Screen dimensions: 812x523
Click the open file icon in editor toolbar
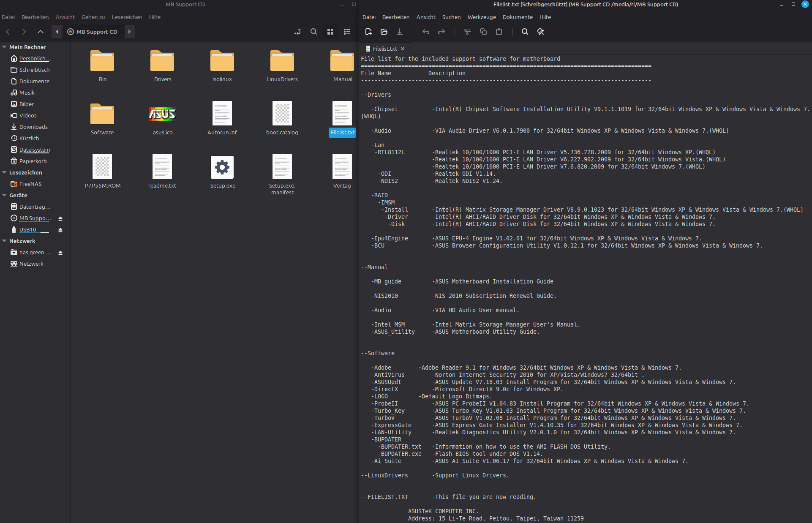click(384, 32)
